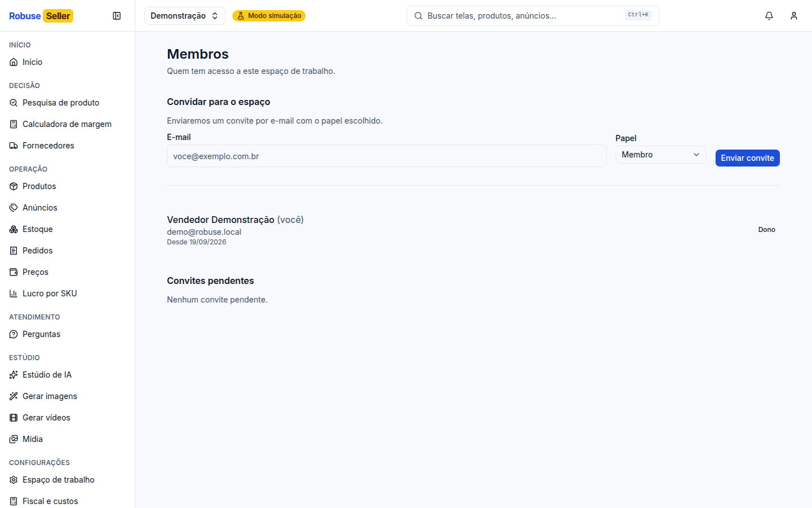812x508 pixels.
Task: Click the Estúdio de IA sparkle icon
Action: point(14,375)
